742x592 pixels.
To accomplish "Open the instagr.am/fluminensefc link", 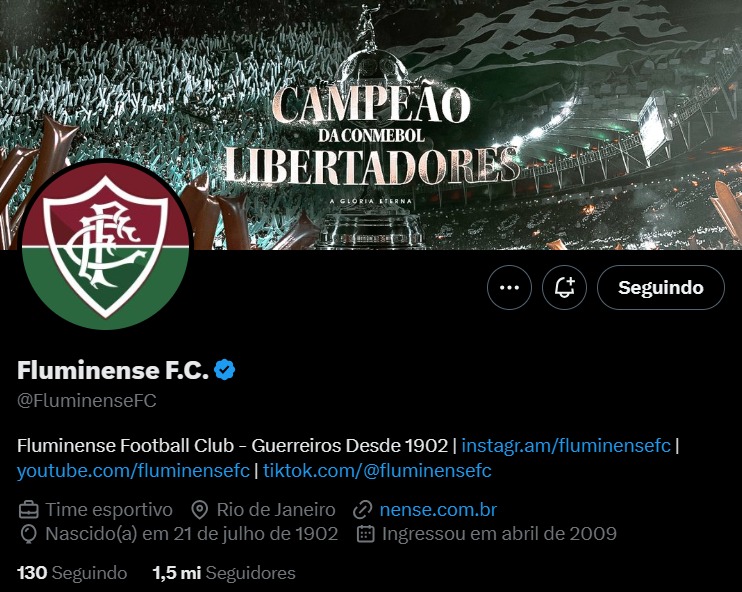I will (565, 446).
